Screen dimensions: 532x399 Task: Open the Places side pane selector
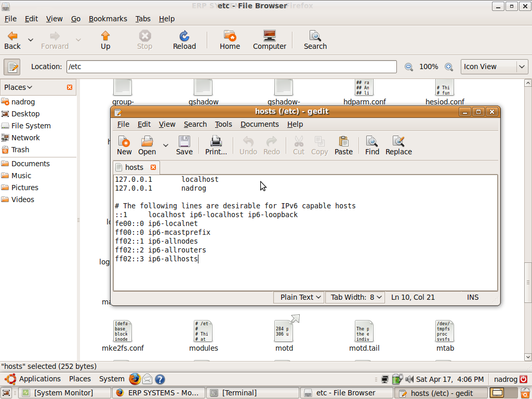click(x=18, y=87)
